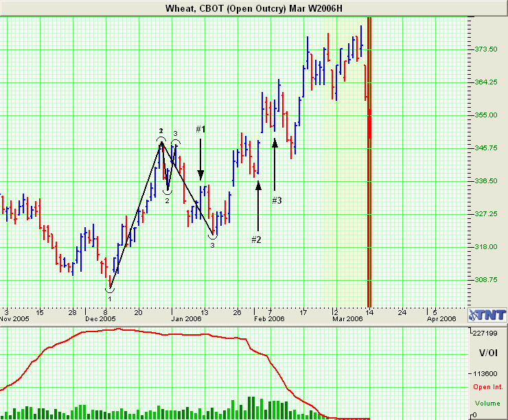508x420 pixels.
Task: Click the 'Jan 2006' date axis label
Action: [186, 319]
